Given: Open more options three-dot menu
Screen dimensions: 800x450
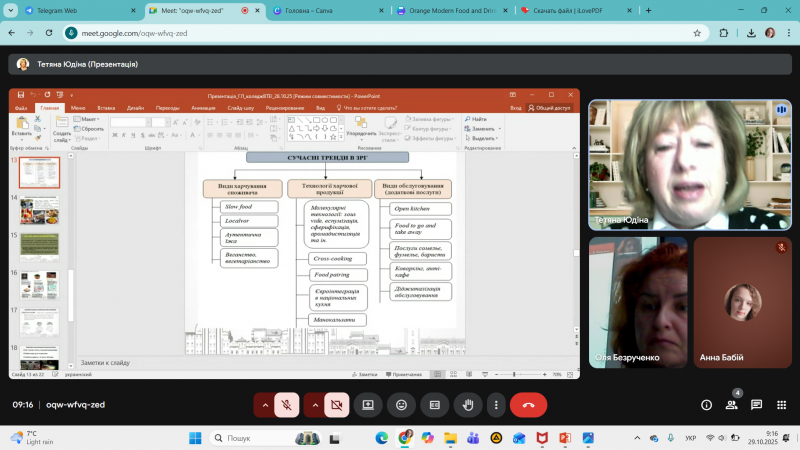Looking at the screenshot, I should [498, 405].
